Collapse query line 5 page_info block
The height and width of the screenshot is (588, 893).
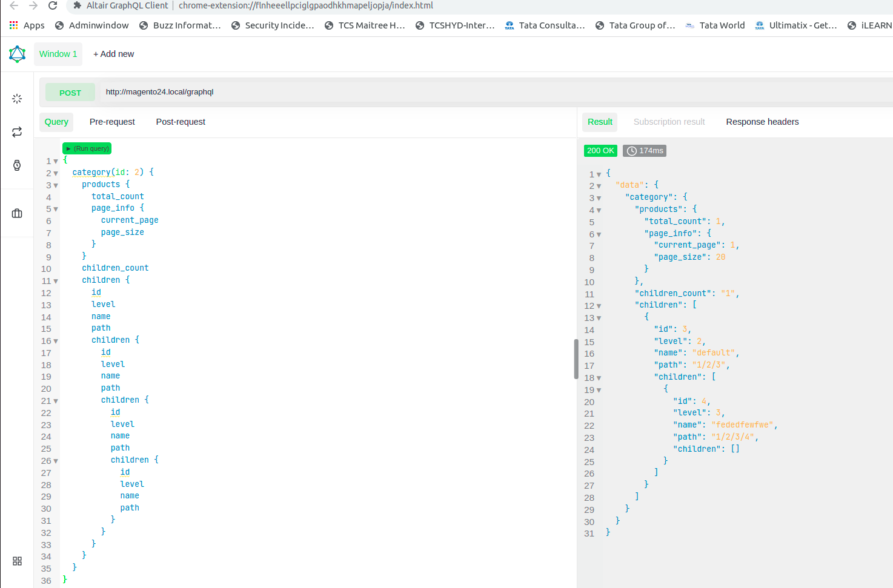[x=56, y=210]
